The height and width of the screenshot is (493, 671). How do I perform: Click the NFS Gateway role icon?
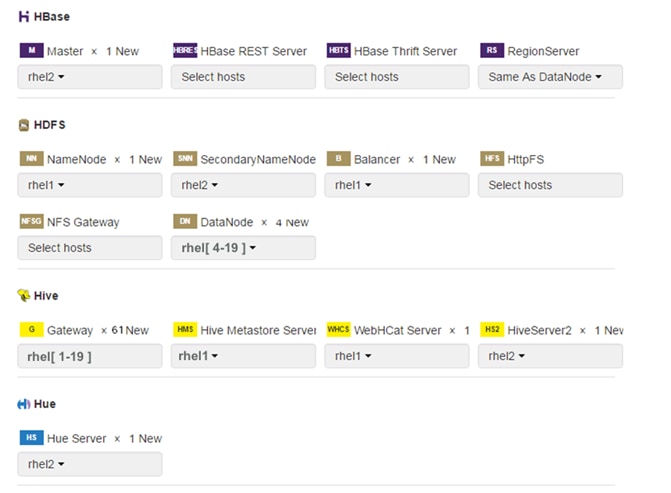(31, 222)
